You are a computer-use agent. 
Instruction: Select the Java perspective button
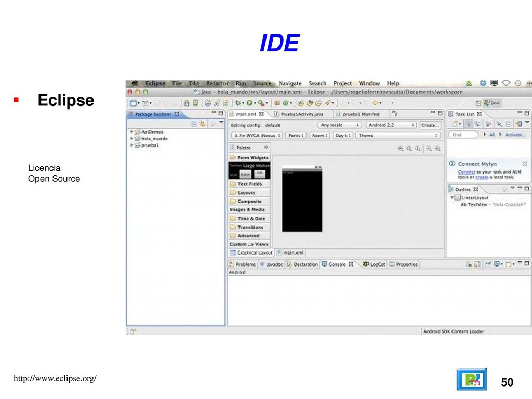pyautogui.click(x=493, y=103)
